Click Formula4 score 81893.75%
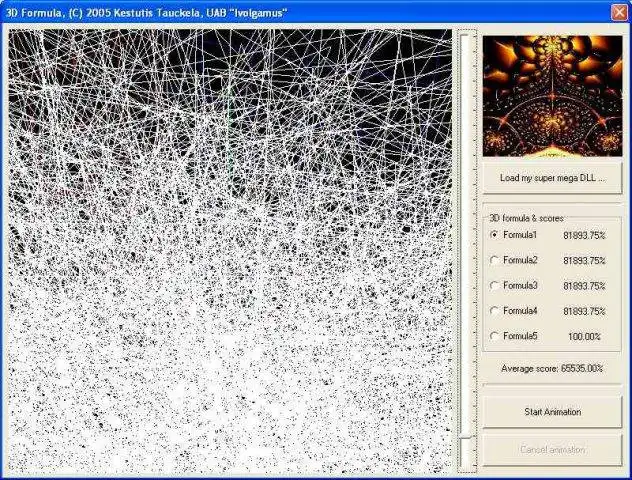This screenshot has width=632, height=480. 584,312
